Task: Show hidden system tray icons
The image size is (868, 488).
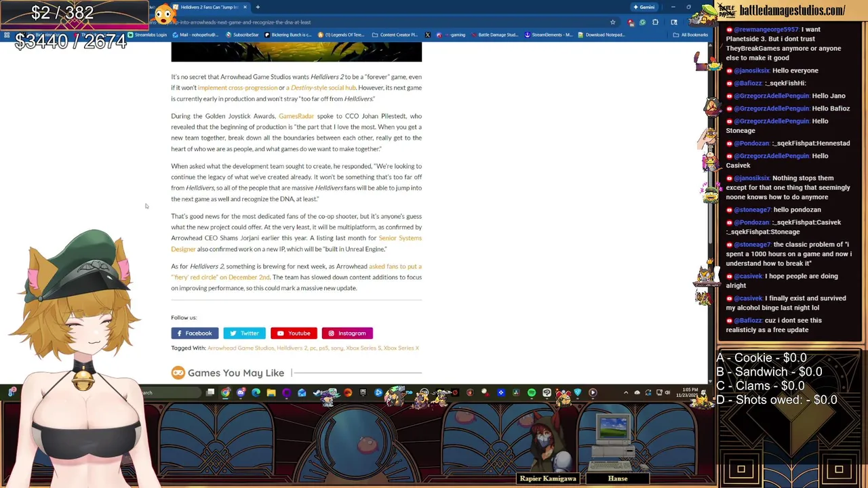Action: coord(625,392)
